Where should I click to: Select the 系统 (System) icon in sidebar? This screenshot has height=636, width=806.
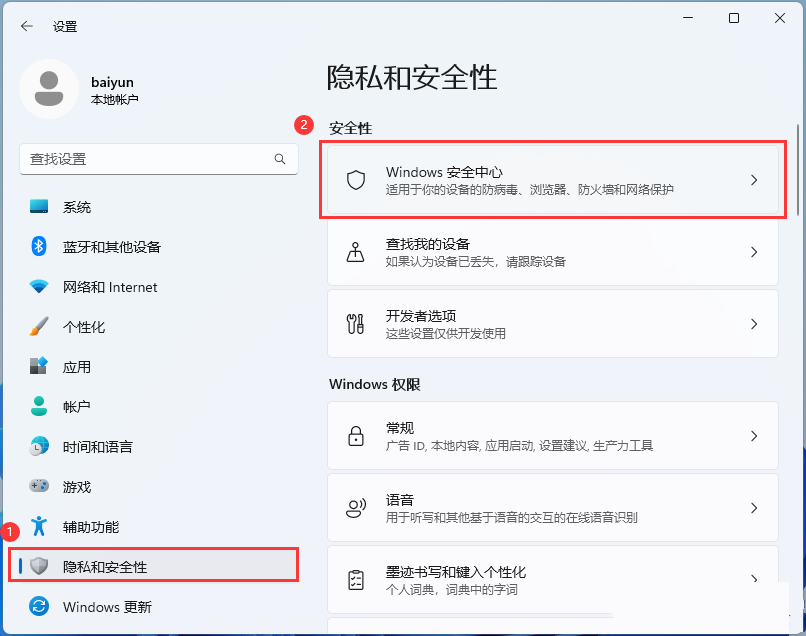[x=38, y=207]
